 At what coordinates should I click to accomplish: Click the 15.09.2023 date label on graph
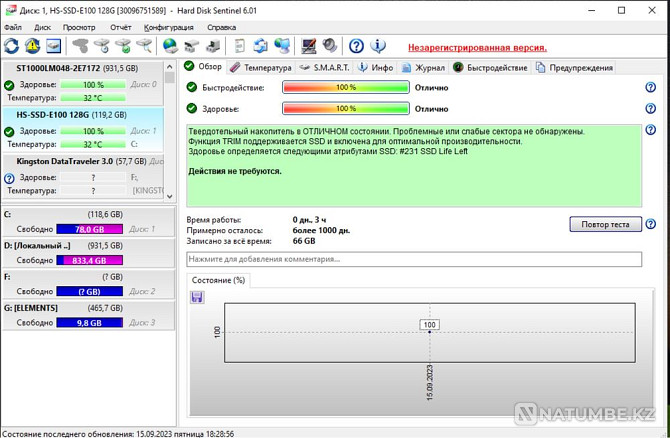(429, 382)
